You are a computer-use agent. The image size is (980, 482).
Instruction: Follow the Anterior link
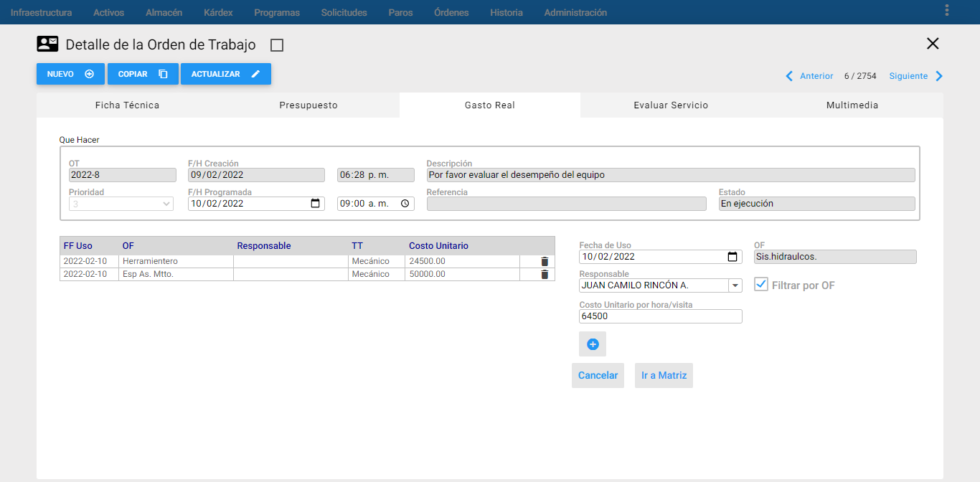tap(816, 76)
